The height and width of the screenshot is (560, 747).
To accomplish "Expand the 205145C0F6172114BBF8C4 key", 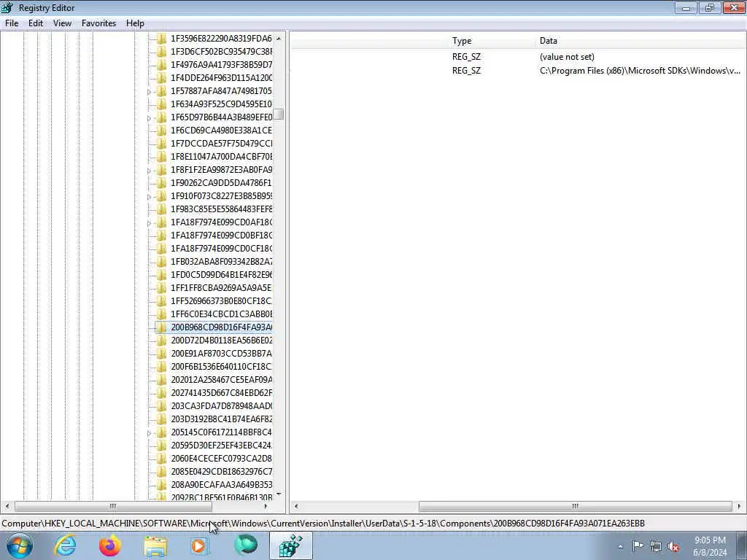I will [x=149, y=433].
